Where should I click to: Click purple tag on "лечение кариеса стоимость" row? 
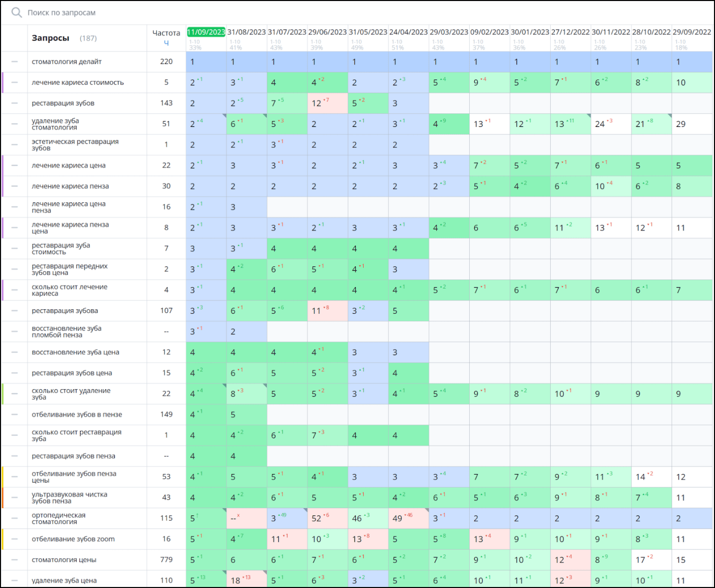pos(3,82)
